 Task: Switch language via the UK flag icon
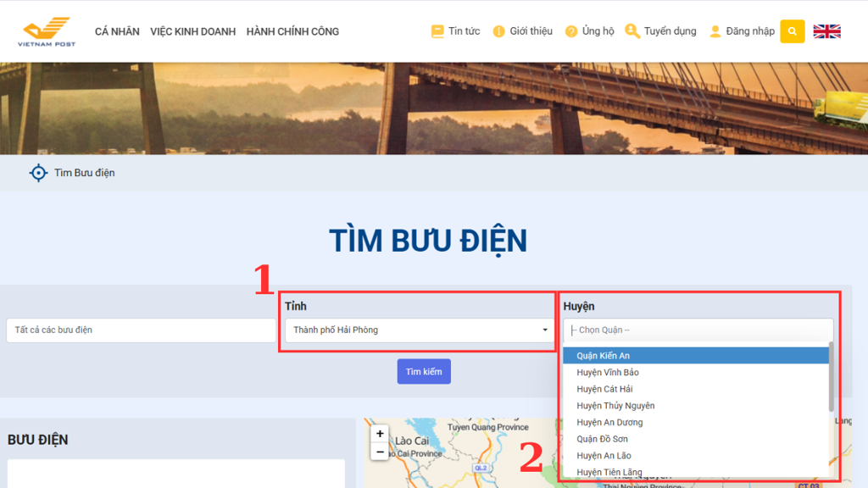pos(826,31)
